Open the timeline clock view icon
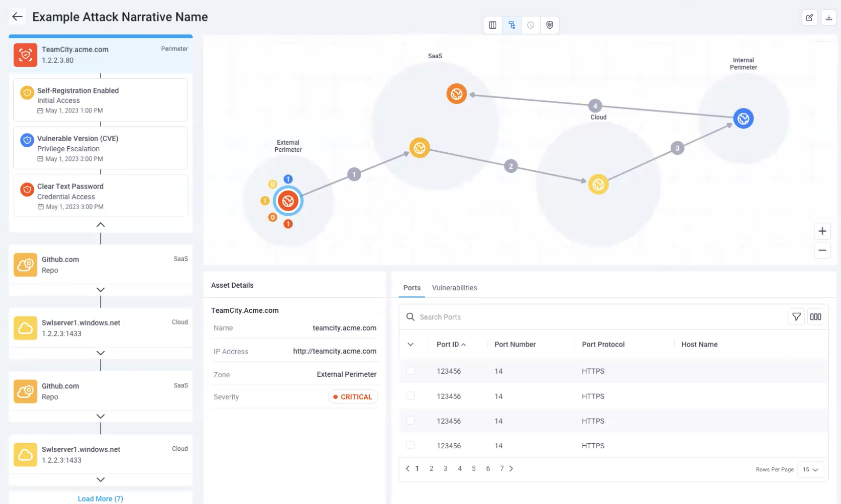The image size is (841, 504). tap(530, 25)
